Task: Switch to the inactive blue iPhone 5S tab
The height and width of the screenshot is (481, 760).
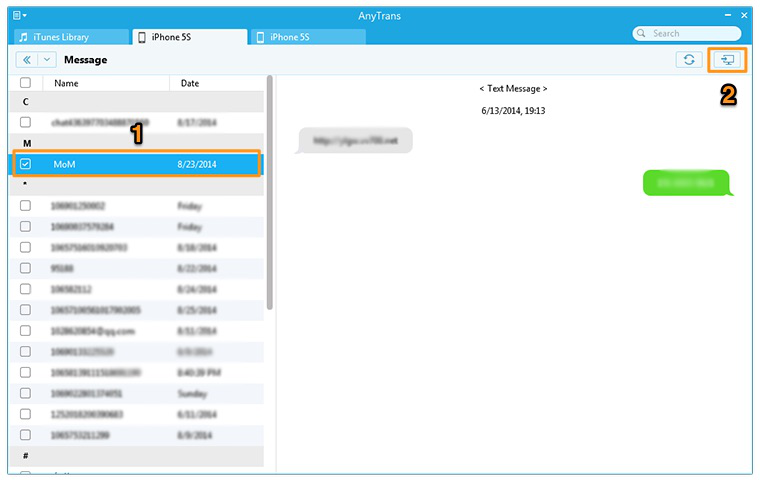Action: pyautogui.click(x=308, y=37)
